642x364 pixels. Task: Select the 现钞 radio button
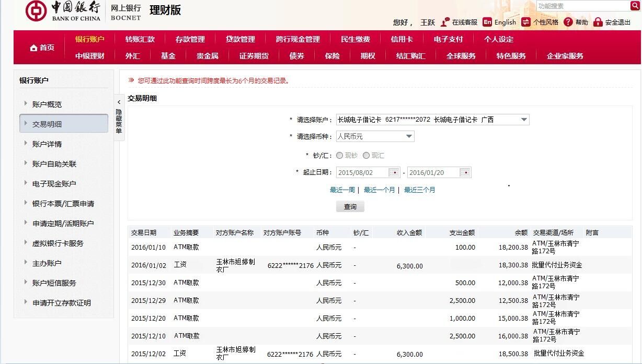[x=340, y=155]
